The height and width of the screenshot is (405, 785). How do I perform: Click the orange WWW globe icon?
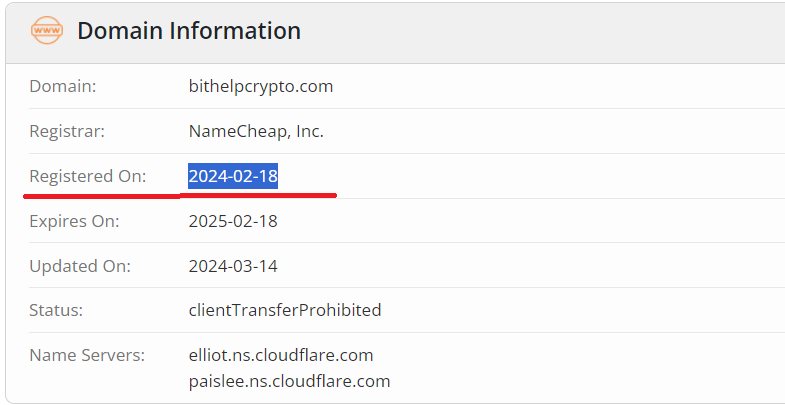click(x=46, y=31)
